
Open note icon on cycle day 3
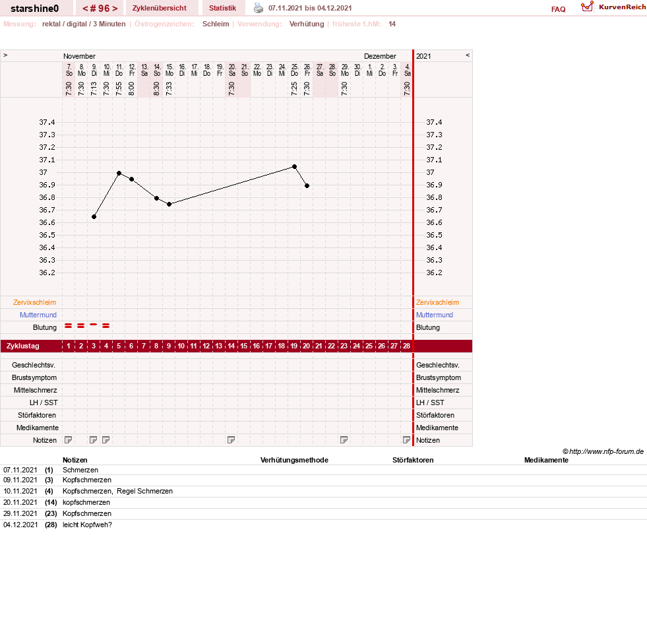(x=93, y=440)
